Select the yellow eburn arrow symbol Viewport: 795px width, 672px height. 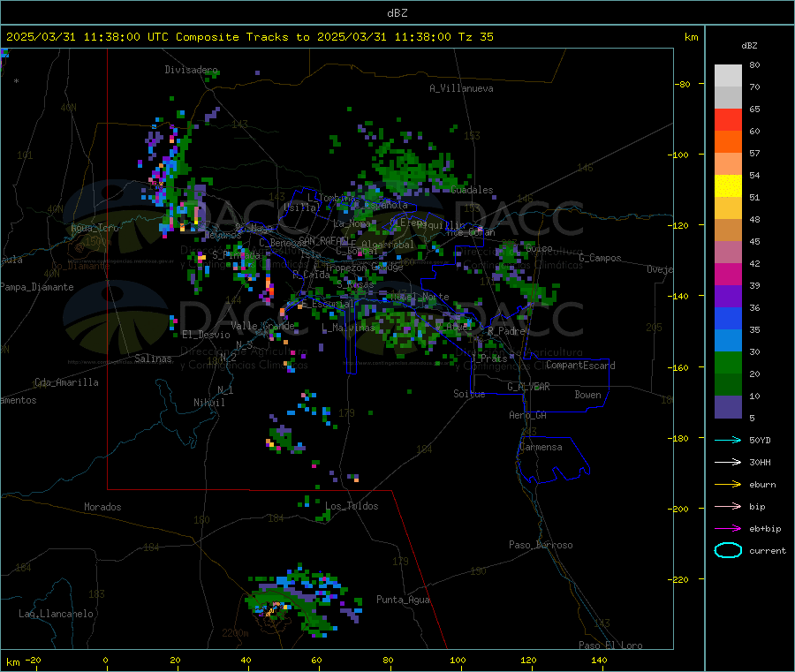click(728, 485)
